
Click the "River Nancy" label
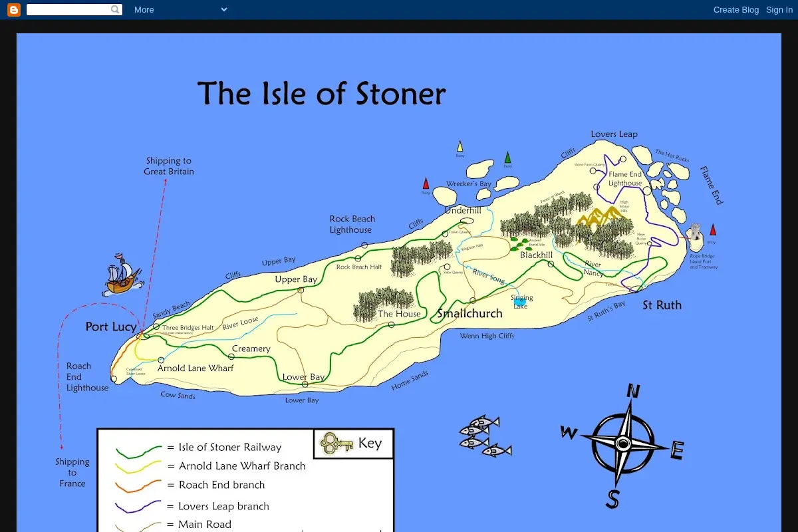point(593,269)
